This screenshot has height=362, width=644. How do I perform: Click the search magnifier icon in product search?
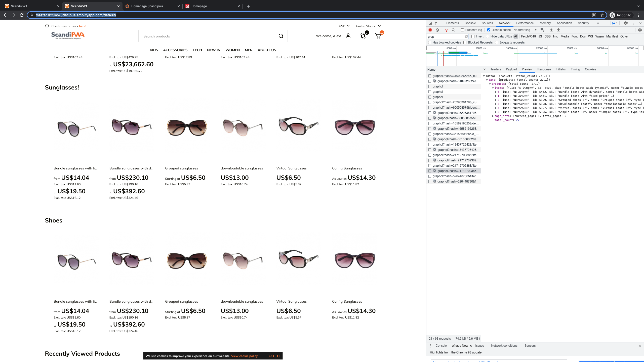(281, 36)
